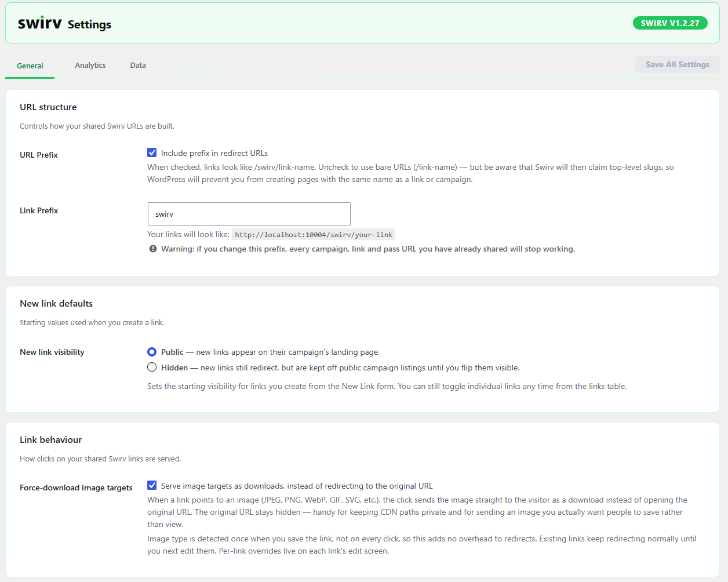
Task: Uncheck Include prefix in redirect URLs
Action: tap(152, 152)
